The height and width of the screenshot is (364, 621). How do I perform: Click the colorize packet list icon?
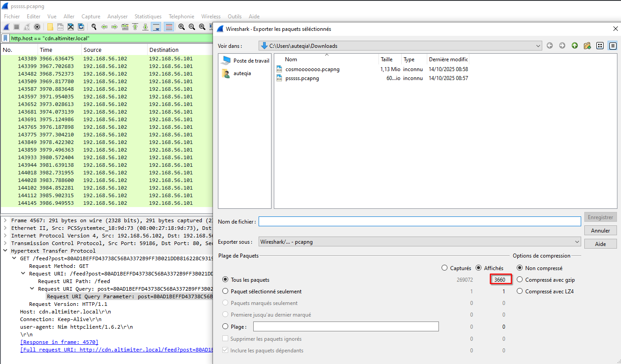pyautogui.click(x=169, y=27)
